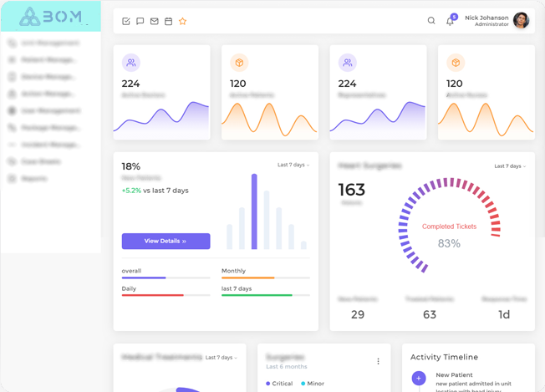The image size is (545, 392).
Task: Expand Last 7 days dropdown on Medical Treatments card
Action: (x=222, y=358)
